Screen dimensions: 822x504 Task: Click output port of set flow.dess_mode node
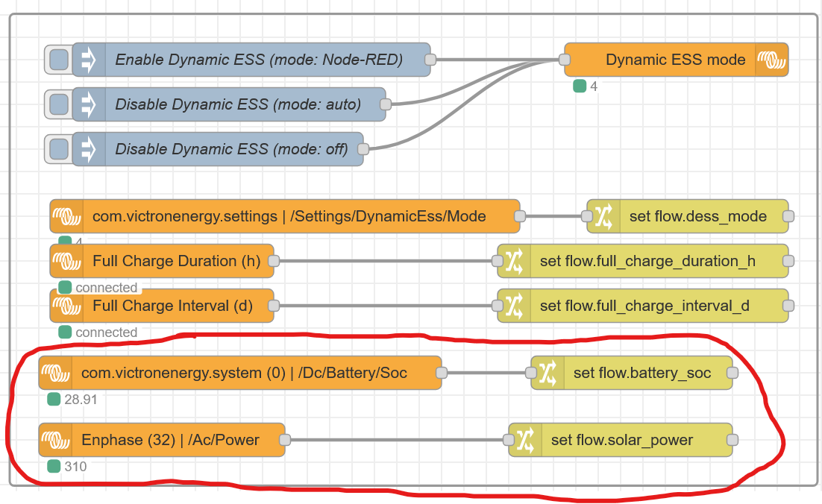click(x=788, y=216)
